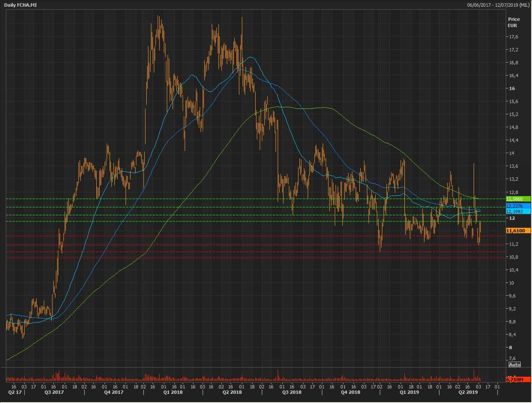The height and width of the screenshot is (403, 532).
Task: Select Q3 2017 on the time axis
Action: coord(54,392)
